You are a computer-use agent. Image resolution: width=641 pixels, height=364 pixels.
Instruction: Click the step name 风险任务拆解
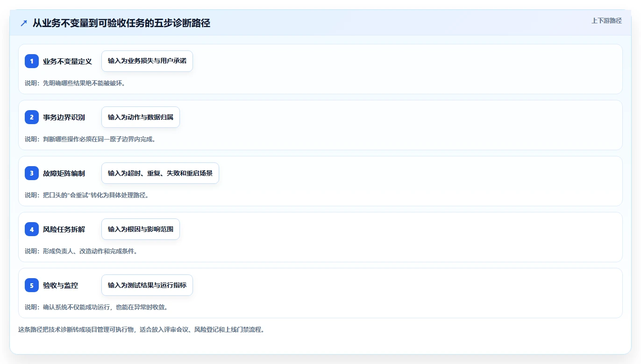coord(64,229)
